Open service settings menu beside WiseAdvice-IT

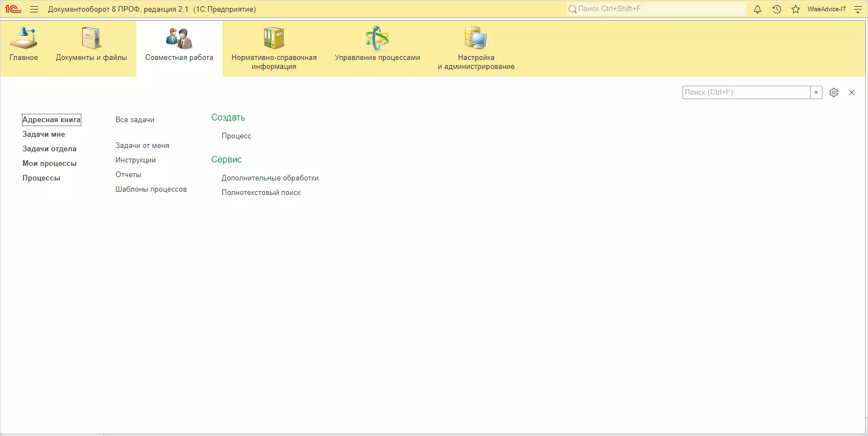857,9
